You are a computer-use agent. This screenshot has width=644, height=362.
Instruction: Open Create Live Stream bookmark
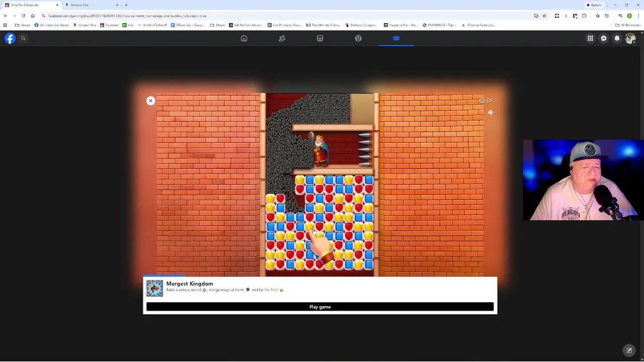coord(52,25)
